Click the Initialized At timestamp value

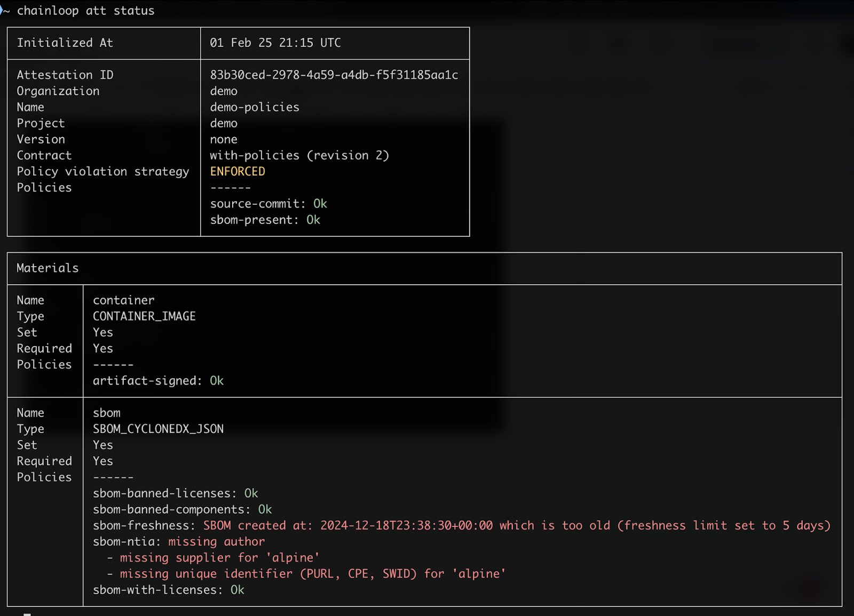(x=275, y=43)
